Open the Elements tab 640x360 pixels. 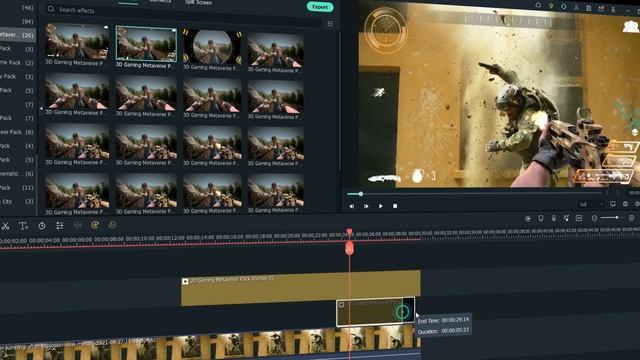[x=160, y=2]
